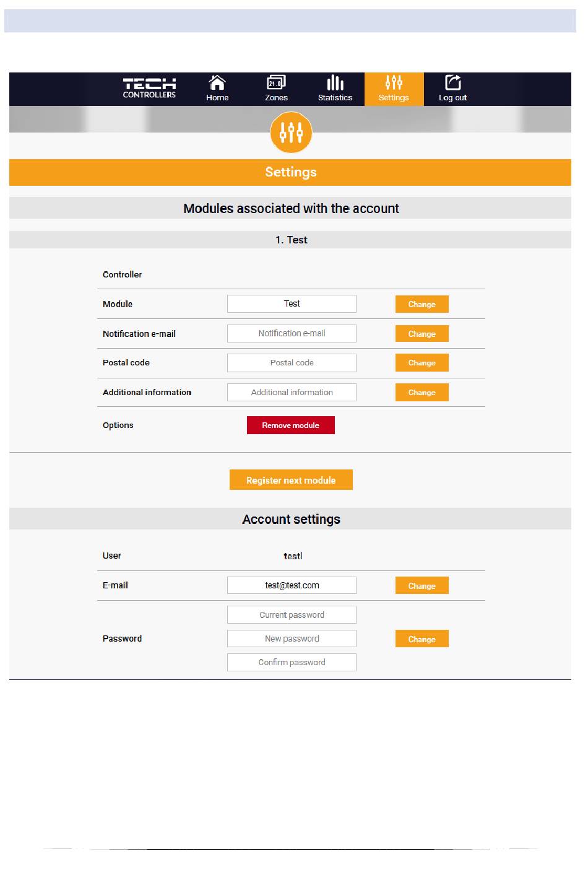Focus the Current password field
The width and height of the screenshot is (588, 872).
292,615
